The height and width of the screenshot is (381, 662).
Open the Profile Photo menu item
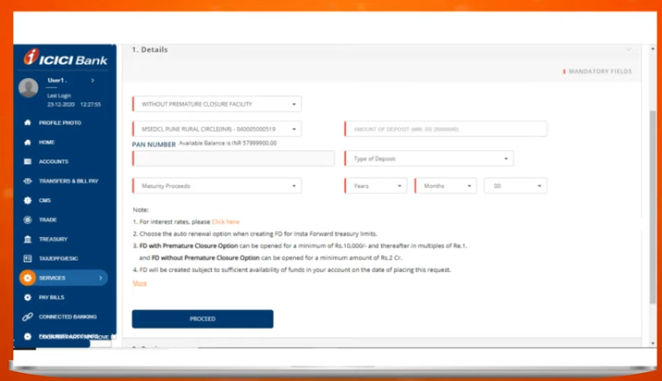pos(60,123)
